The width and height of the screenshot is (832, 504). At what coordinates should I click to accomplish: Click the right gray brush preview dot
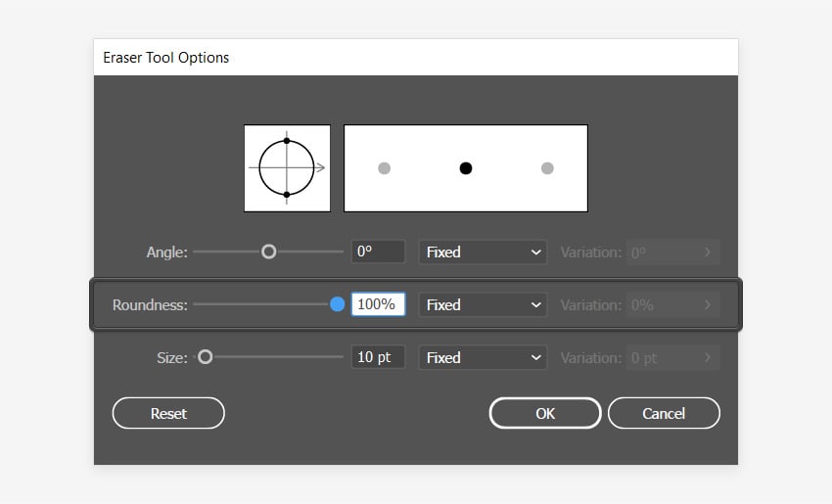pyautogui.click(x=547, y=168)
